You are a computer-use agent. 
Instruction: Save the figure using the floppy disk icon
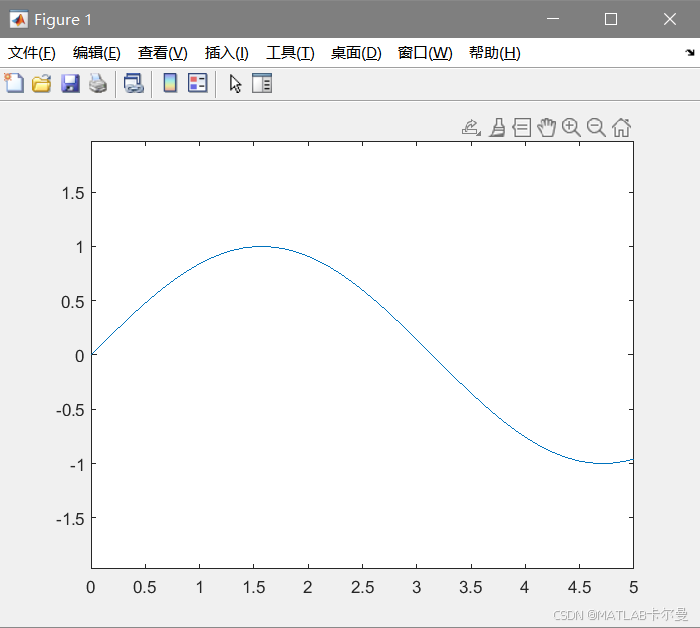point(70,83)
